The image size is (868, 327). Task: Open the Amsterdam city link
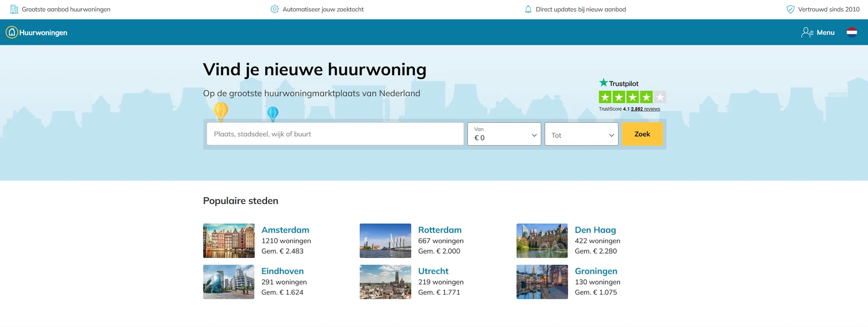285,230
